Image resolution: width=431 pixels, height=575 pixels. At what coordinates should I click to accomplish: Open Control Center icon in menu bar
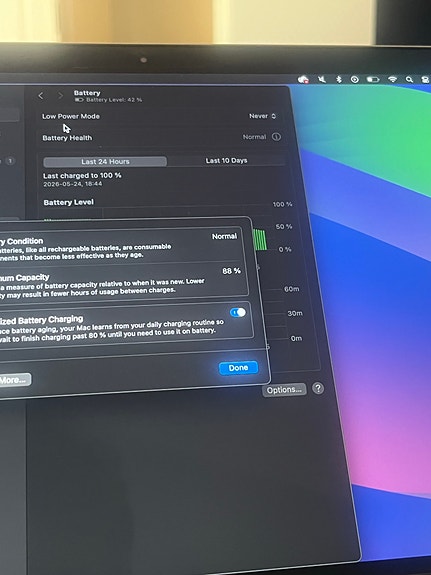pos(425,80)
